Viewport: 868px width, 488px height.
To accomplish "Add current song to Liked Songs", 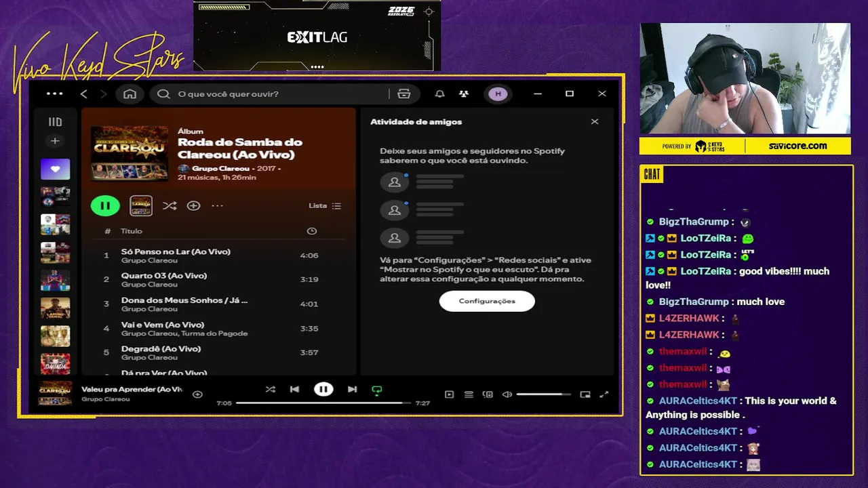I will click(197, 394).
